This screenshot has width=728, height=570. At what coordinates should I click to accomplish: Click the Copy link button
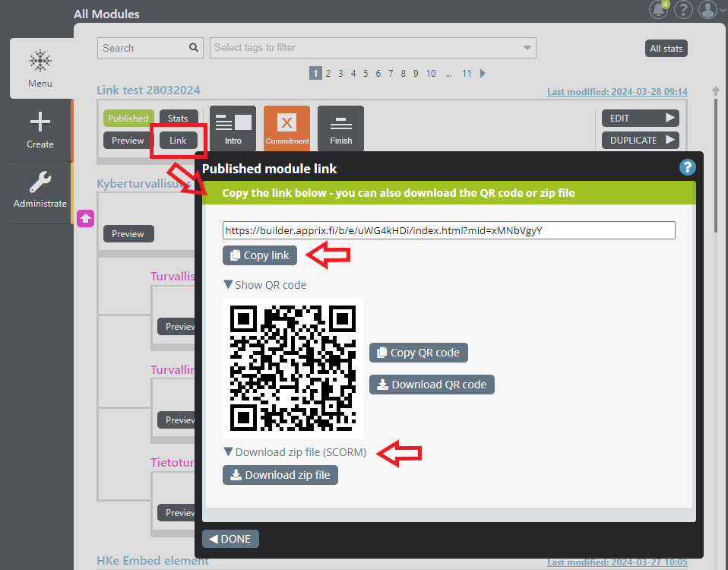click(260, 255)
